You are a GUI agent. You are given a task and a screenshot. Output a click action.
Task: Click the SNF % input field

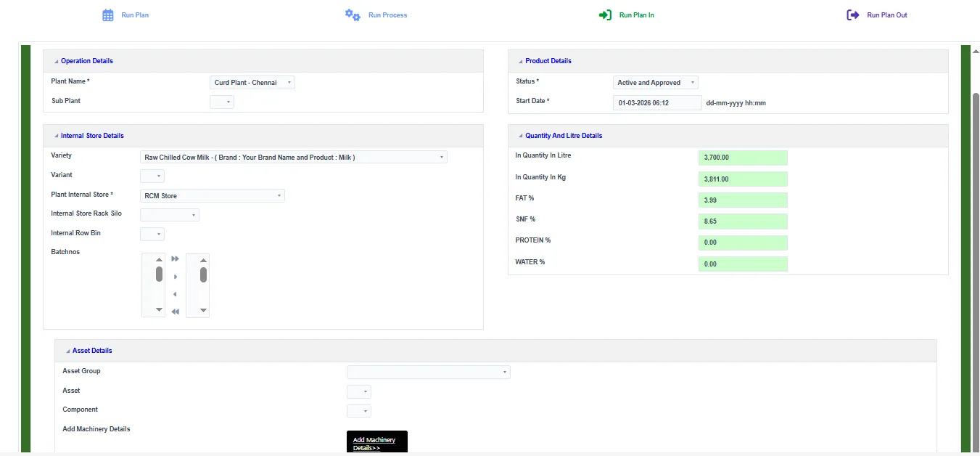743,221
